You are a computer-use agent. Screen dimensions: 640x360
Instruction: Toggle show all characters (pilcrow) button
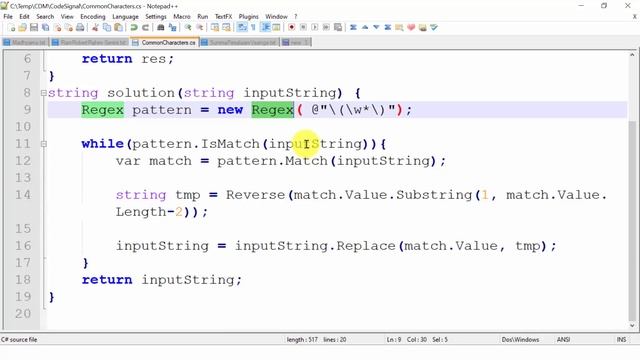pos(253,28)
